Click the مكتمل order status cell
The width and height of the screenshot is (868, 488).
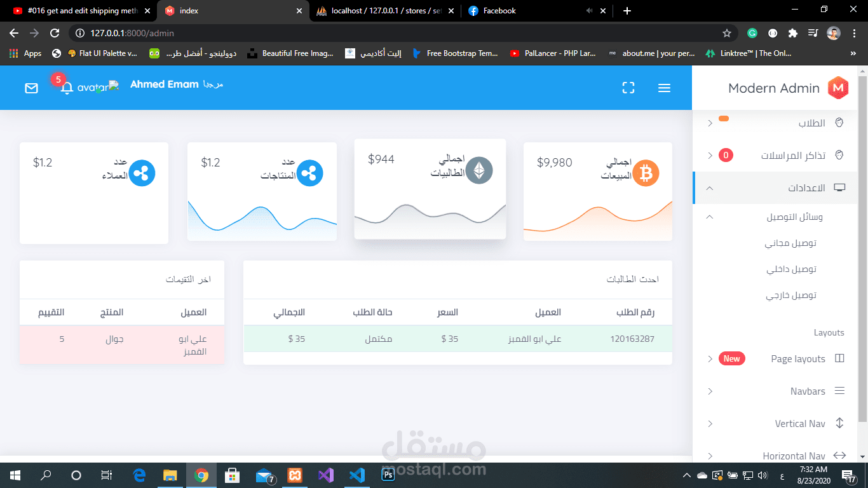click(378, 339)
